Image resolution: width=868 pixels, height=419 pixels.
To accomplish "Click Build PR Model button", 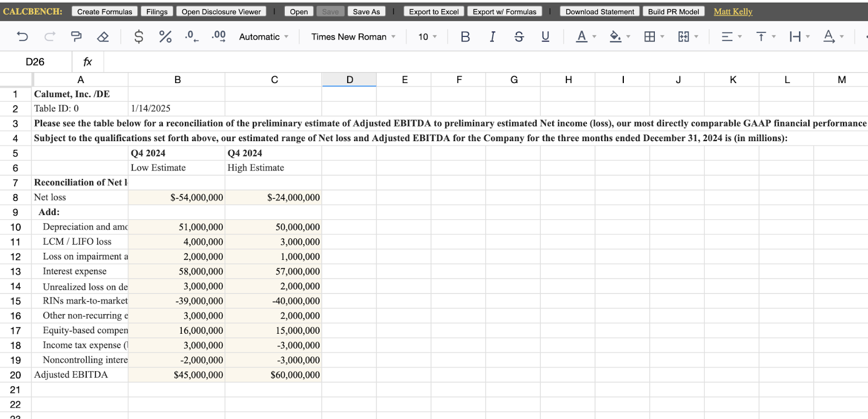I will [x=673, y=11].
